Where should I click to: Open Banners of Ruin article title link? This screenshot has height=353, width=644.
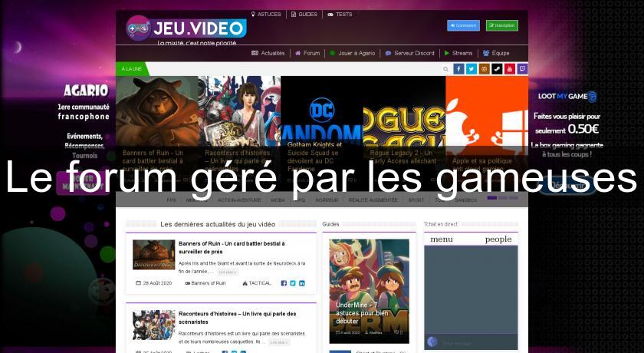(x=232, y=247)
